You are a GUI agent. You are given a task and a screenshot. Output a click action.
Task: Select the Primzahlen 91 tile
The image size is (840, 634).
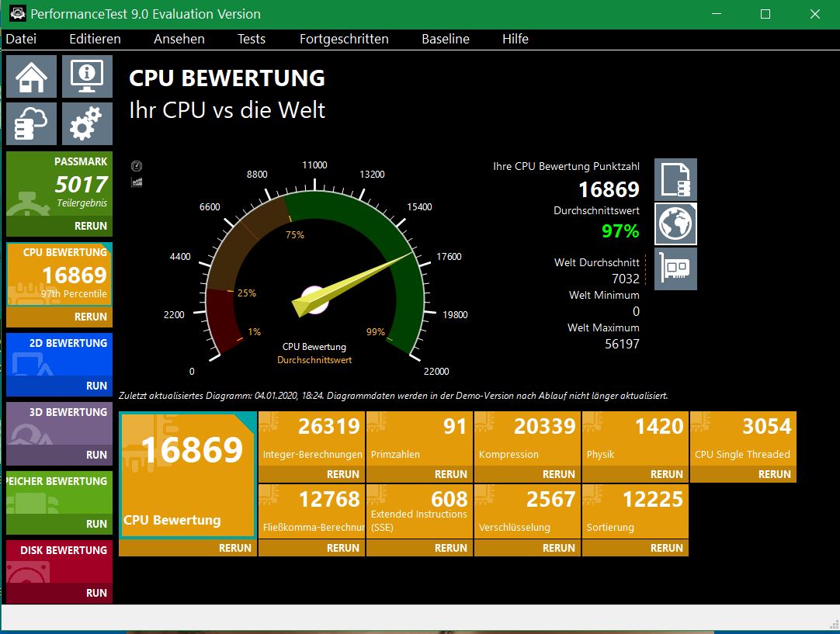coord(419,438)
